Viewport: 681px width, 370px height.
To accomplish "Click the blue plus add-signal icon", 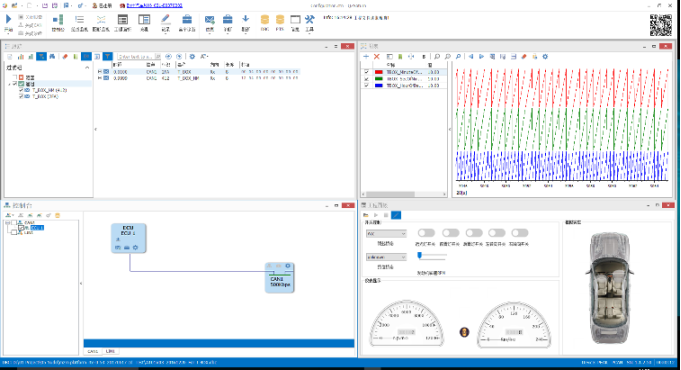I will click(x=366, y=56).
